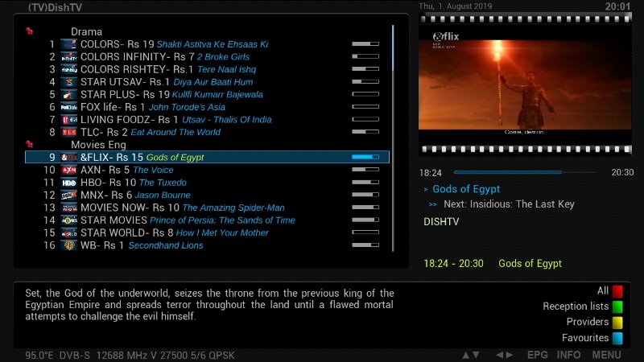
Task: Click show title John Torode's Asia
Action: pos(187,107)
